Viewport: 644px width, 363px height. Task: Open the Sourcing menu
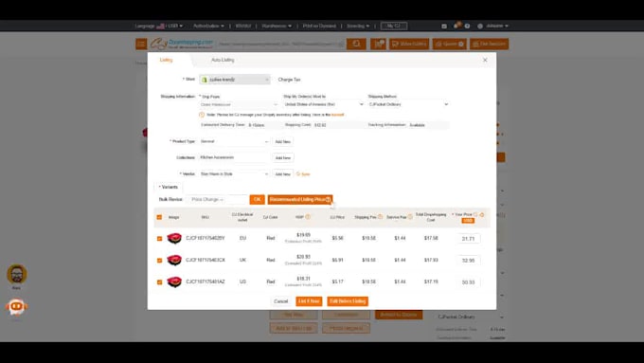358,26
